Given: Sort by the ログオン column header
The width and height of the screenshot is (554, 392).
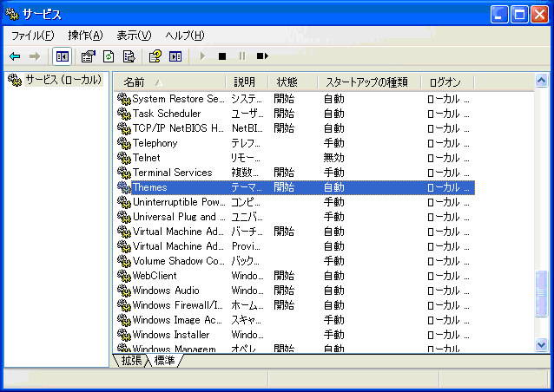Looking at the screenshot, I should (x=448, y=82).
